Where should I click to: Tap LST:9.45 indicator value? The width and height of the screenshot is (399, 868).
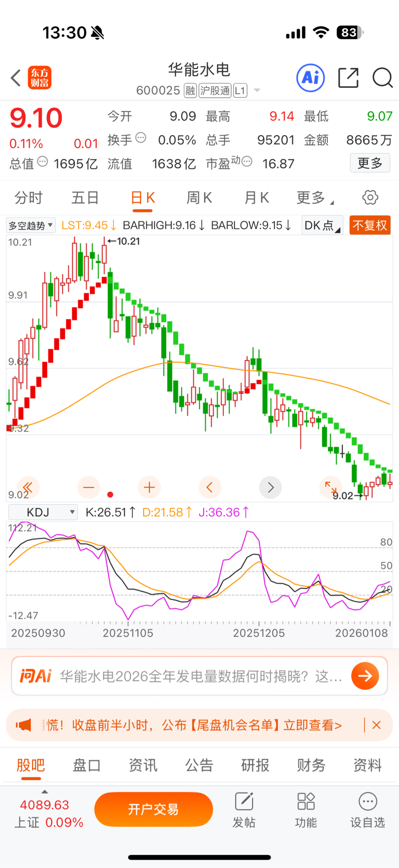[x=89, y=226]
